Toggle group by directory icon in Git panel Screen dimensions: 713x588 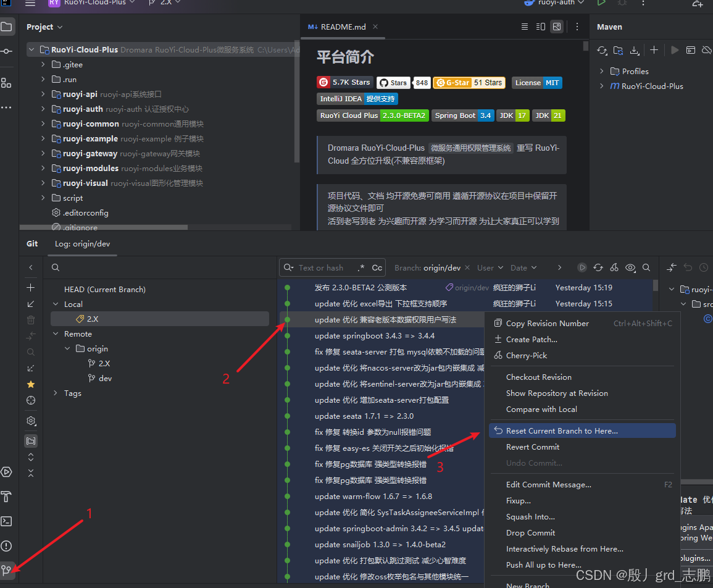pyautogui.click(x=31, y=440)
